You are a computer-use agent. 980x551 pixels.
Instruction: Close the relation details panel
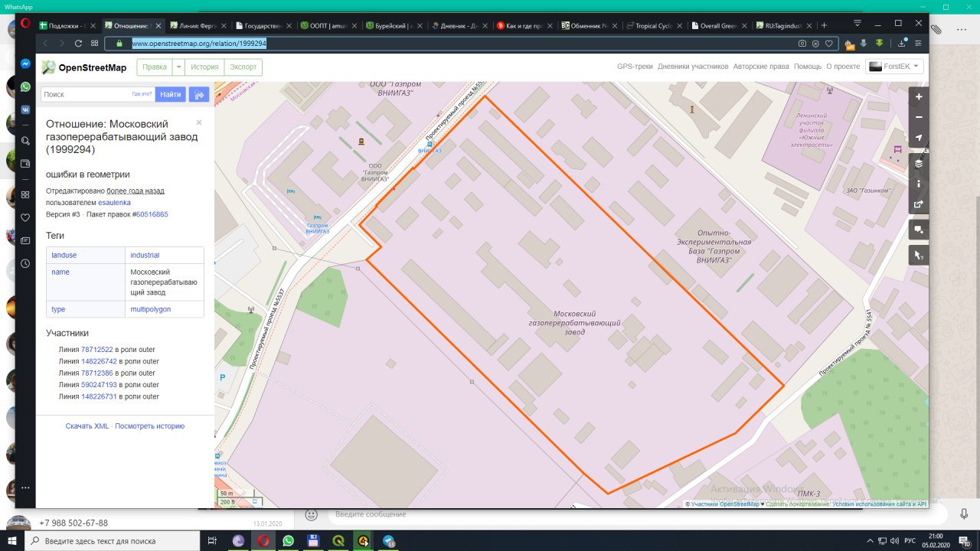(199, 122)
